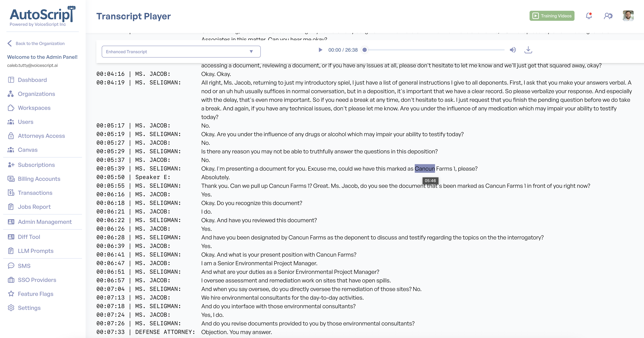Mute the audio volume
This screenshot has width=644, height=338.
point(513,50)
